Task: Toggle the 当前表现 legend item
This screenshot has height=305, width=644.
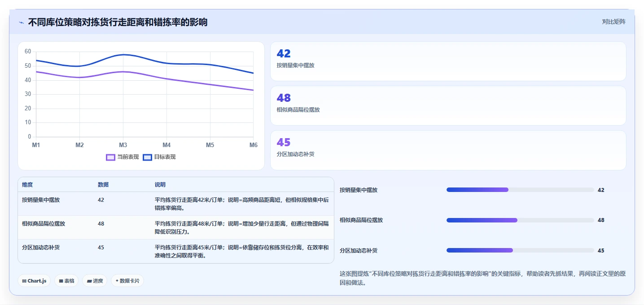Action: tap(123, 157)
